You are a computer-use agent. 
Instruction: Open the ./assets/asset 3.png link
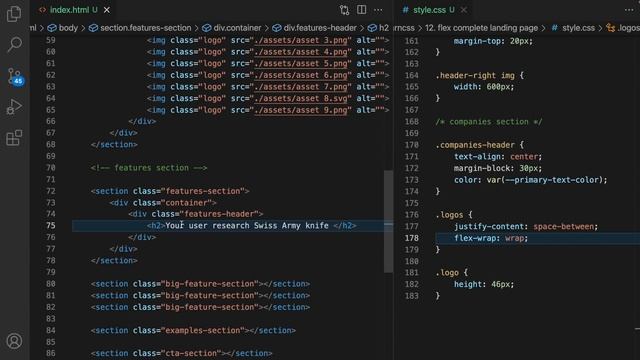[301, 40]
